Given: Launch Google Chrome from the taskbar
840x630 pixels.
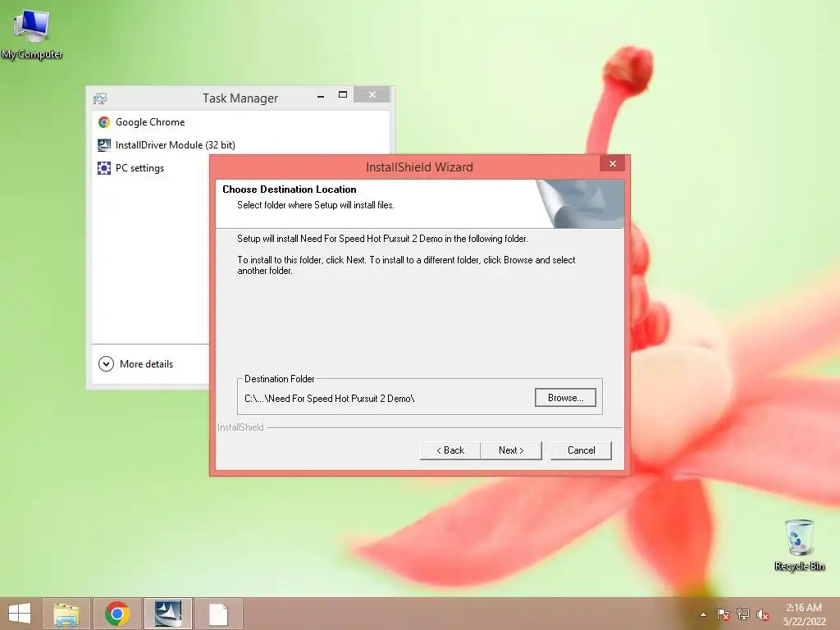Looking at the screenshot, I should pyautogui.click(x=117, y=614).
